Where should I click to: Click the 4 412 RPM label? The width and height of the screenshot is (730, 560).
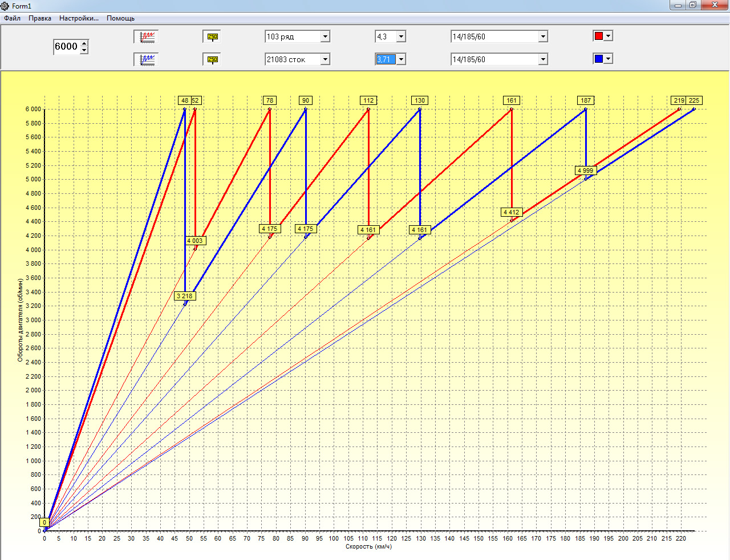[512, 212]
